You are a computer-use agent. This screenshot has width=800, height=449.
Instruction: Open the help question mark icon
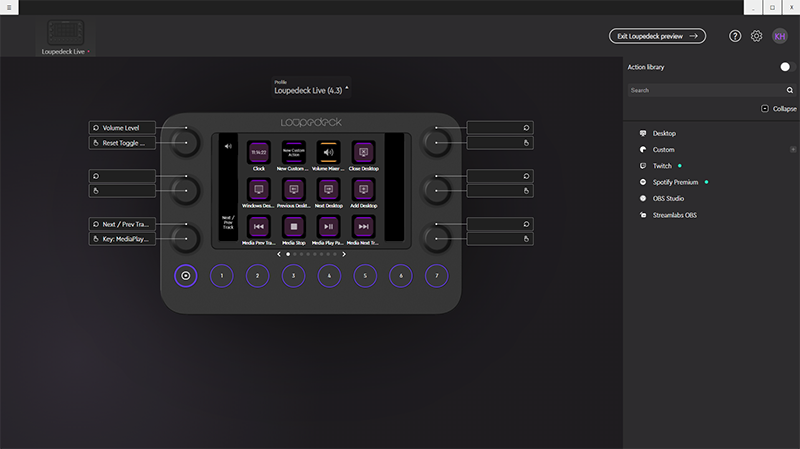[x=735, y=36]
